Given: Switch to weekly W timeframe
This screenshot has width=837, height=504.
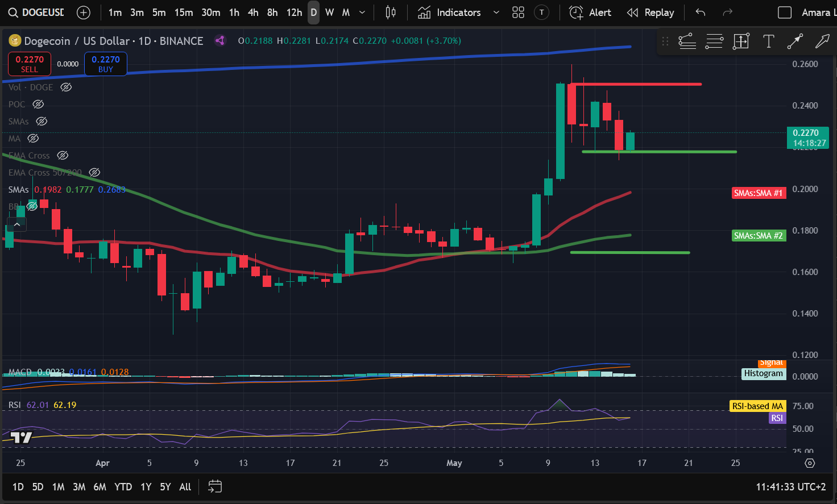Looking at the screenshot, I should point(329,13).
